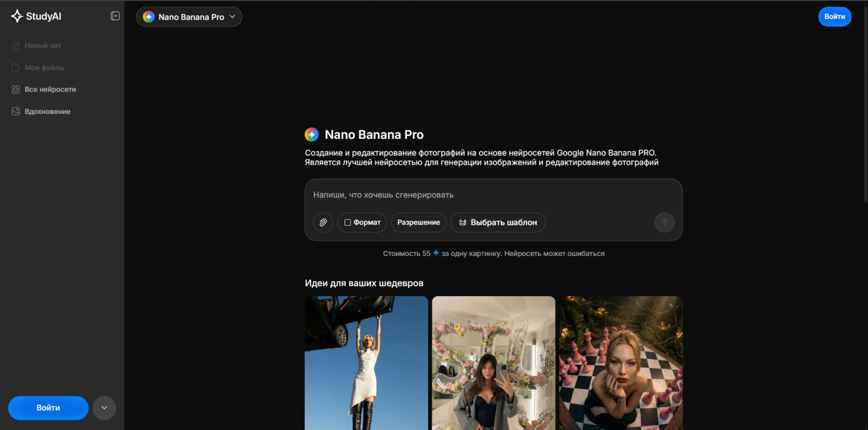Click the Выбрать шаблон button
This screenshot has height=430, width=868.
coord(497,222)
